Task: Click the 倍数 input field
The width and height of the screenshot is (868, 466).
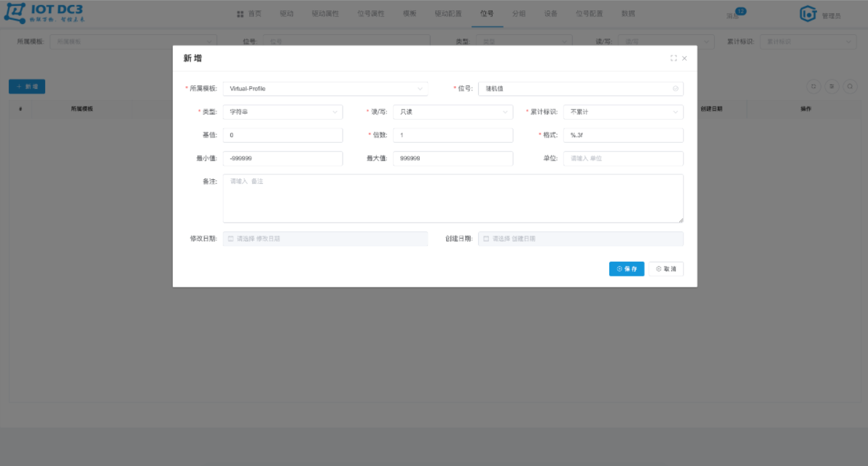Action: coord(453,135)
